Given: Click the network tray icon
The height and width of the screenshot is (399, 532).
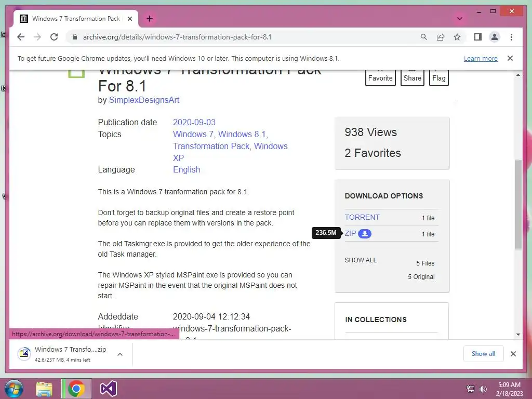Looking at the screenshot, I should [x=471, y=389].
